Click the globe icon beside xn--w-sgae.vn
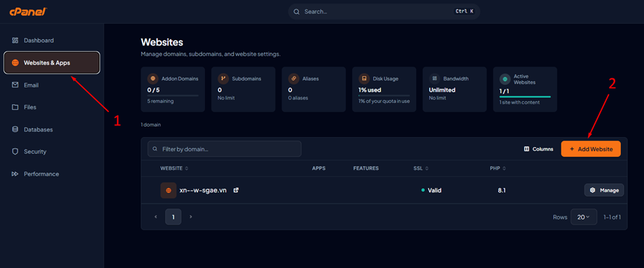This screenshot has width=644, height=268. click(x=169, y=191)
